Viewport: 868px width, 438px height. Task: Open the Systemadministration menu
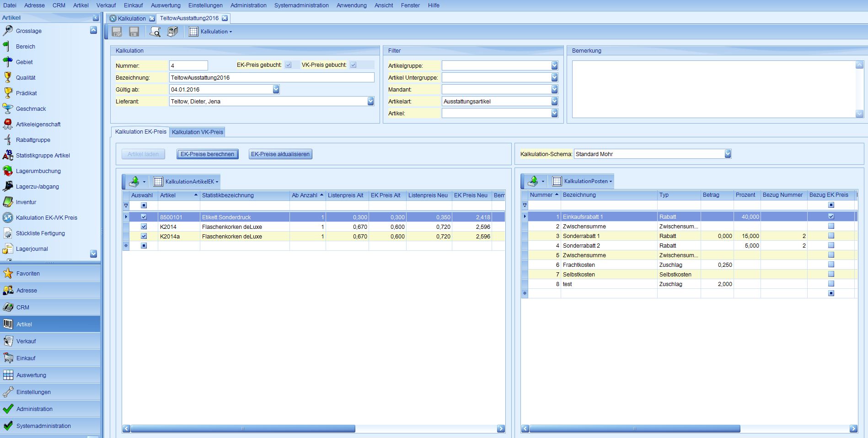[301, 5]
